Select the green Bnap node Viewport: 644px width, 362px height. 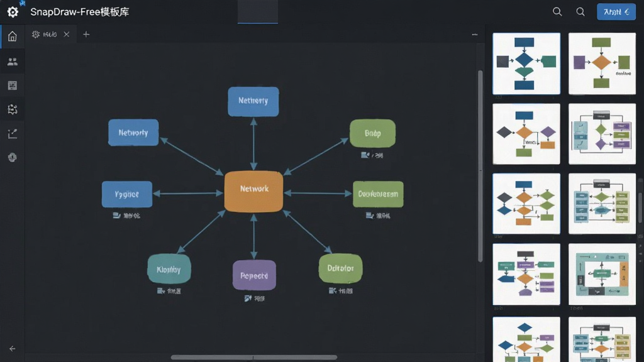click(x=372, y=133)
